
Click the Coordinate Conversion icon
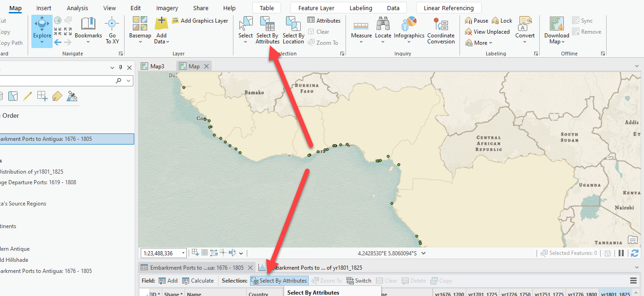click(441, 24)
